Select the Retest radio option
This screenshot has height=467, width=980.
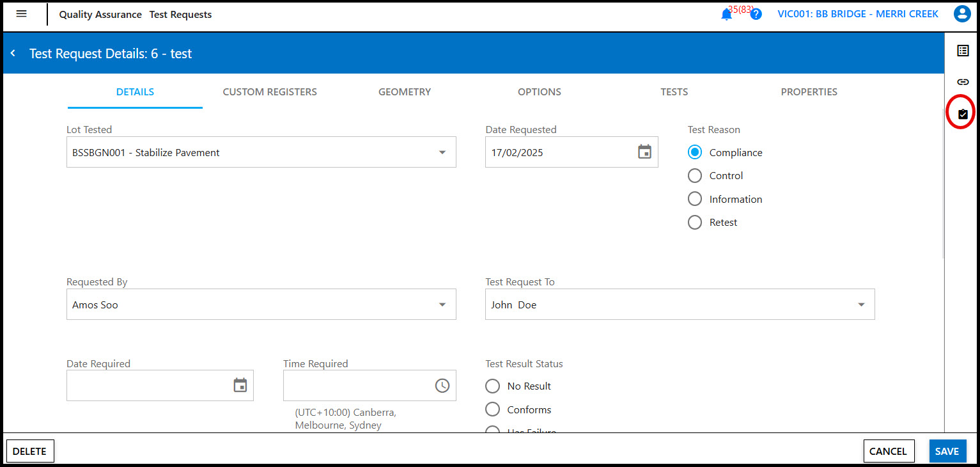(695, 223)
